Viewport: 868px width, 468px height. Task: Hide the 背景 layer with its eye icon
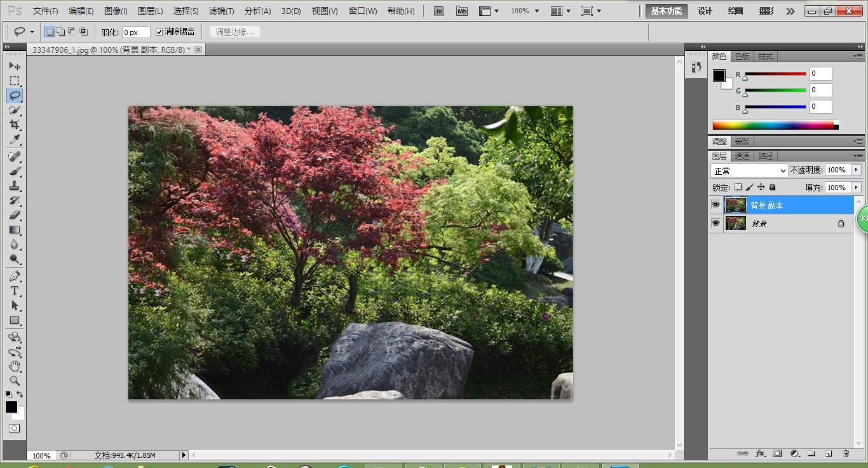(x=716, y=223)
